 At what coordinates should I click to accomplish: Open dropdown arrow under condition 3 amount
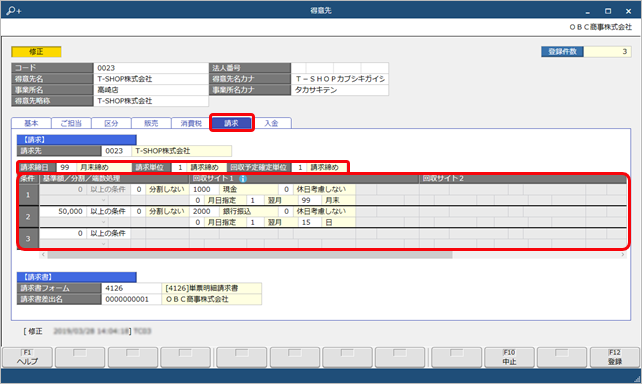click(104, 244)
